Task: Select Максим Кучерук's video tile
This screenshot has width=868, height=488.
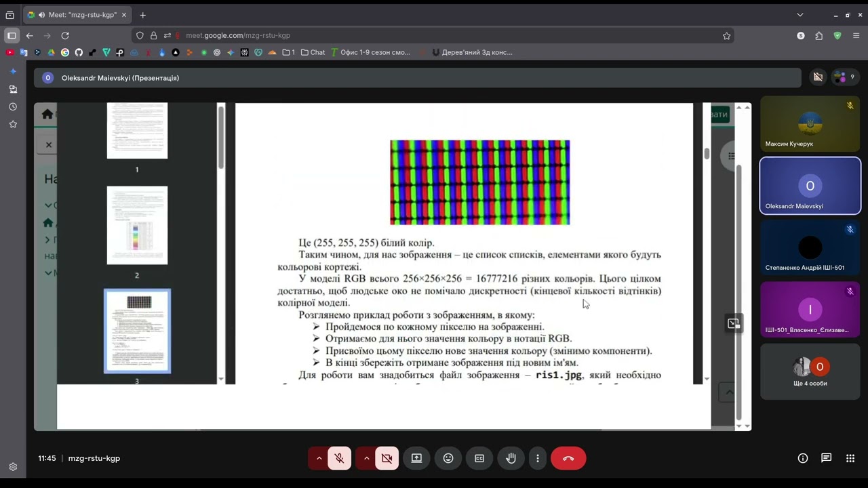Action: pyautogui.click(x=810, y=123)
